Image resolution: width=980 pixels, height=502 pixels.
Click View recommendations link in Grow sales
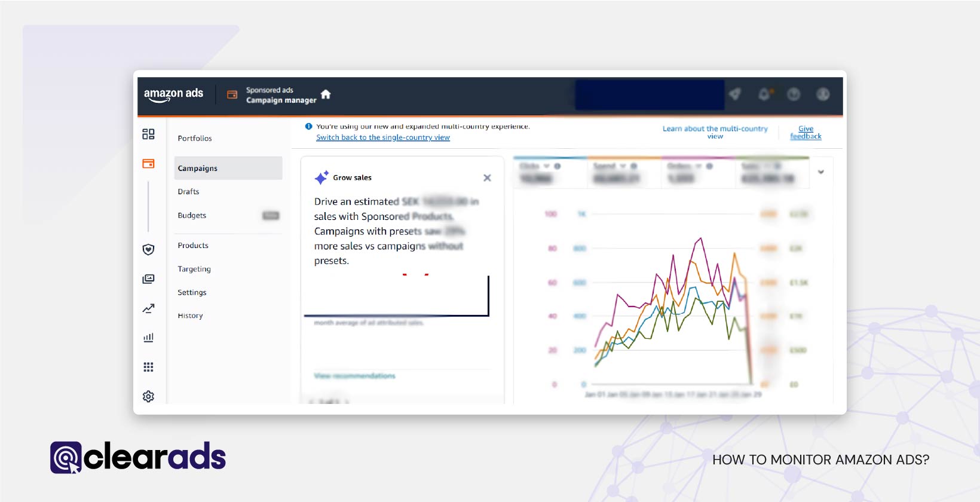(355, 375)
